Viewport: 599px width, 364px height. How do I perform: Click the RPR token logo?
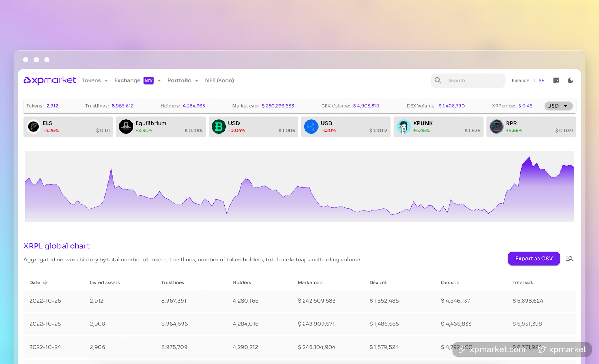pos(497,126)
